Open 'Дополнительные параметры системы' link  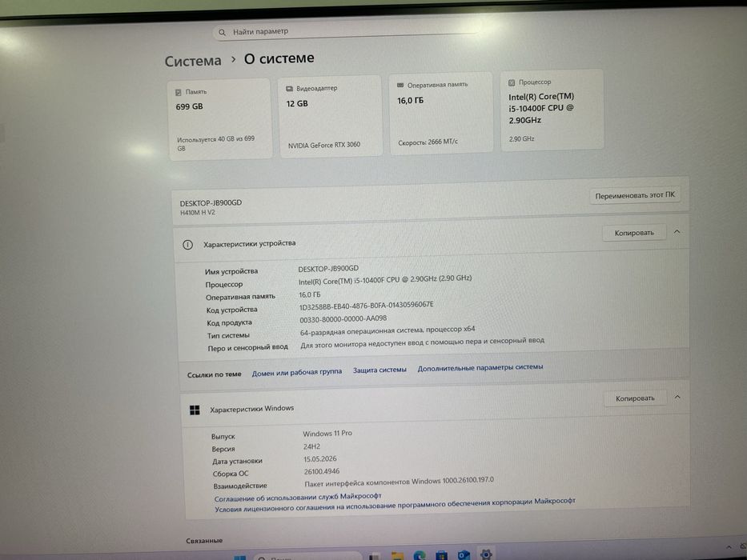[480, 368]
